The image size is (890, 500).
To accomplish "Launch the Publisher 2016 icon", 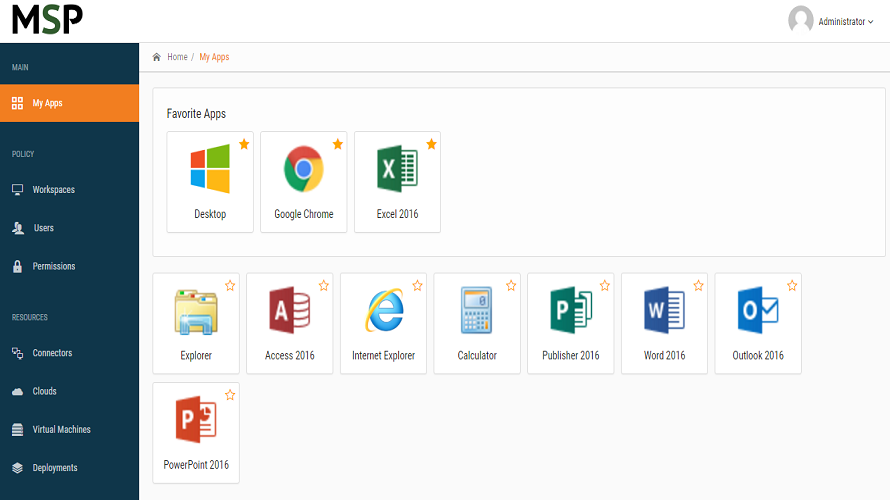I will point(571,310).
